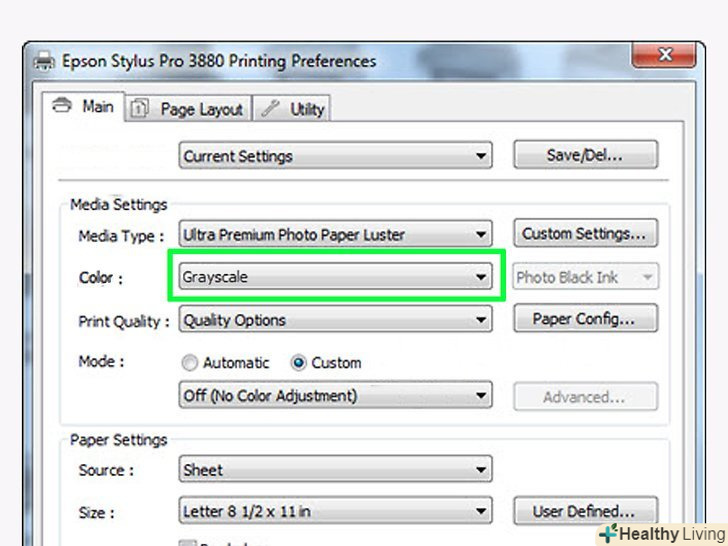The height and width of the screenshot is (546, 728).
Task: Click the Source label
Action: (106, 470)
